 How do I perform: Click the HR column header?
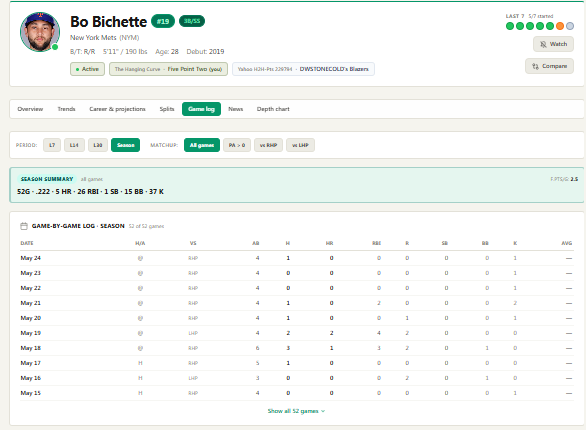click(330, 243)
